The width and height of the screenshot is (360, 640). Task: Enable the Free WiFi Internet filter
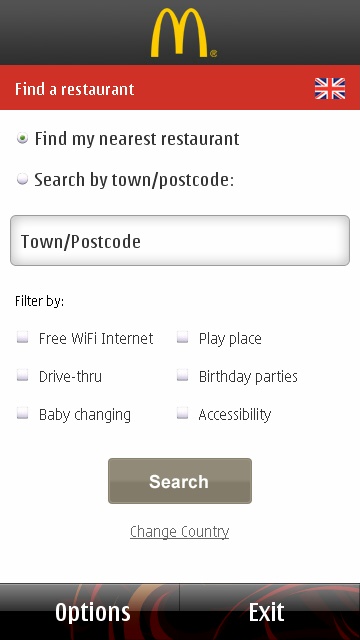22,337
